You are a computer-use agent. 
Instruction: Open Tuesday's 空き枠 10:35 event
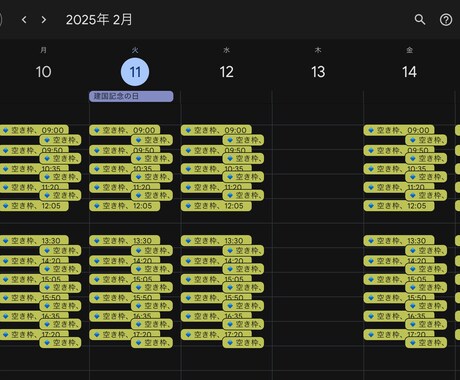pyautogui.click(x=124, y=168)
